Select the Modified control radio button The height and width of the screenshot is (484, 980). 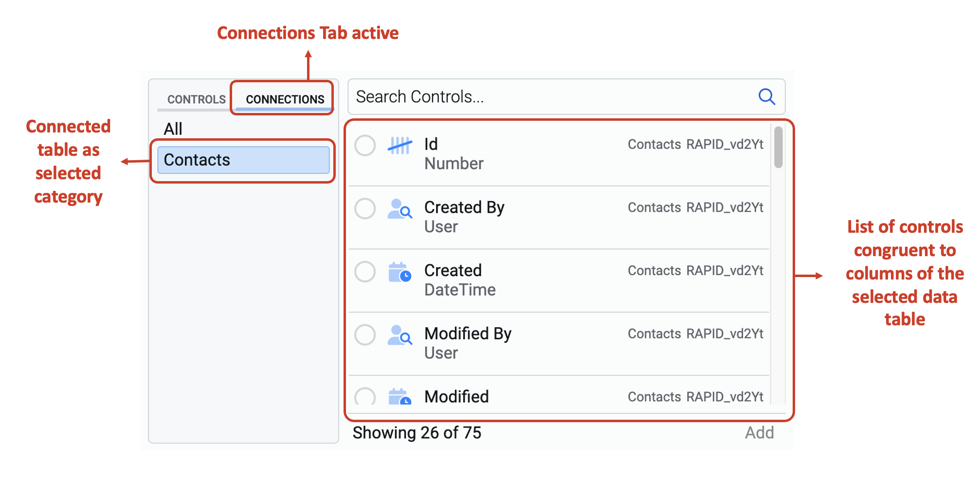click(x=365, y=396)
